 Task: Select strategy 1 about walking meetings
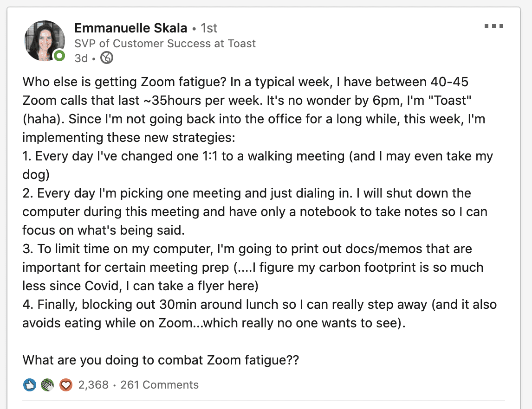coord(258,166)
